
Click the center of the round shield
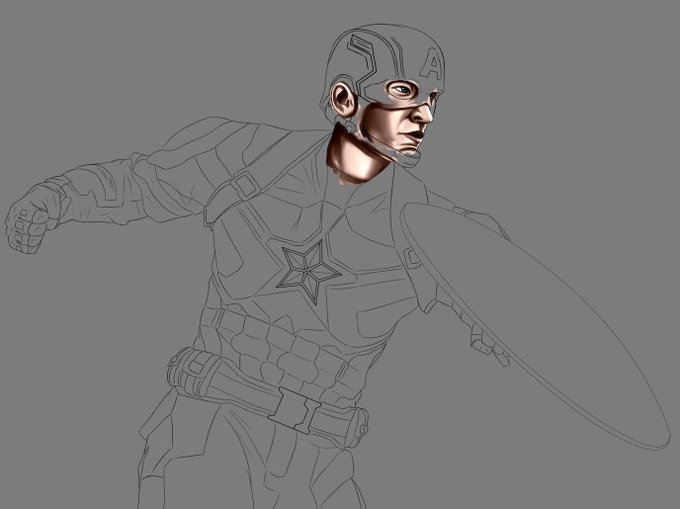(x=535, y=326)
